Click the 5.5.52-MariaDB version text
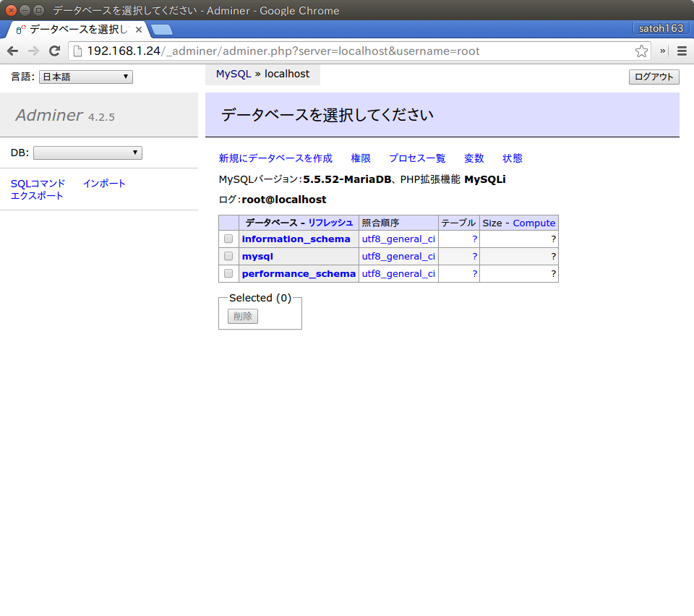This screenshot has height=616, width=694. [347, 179]
